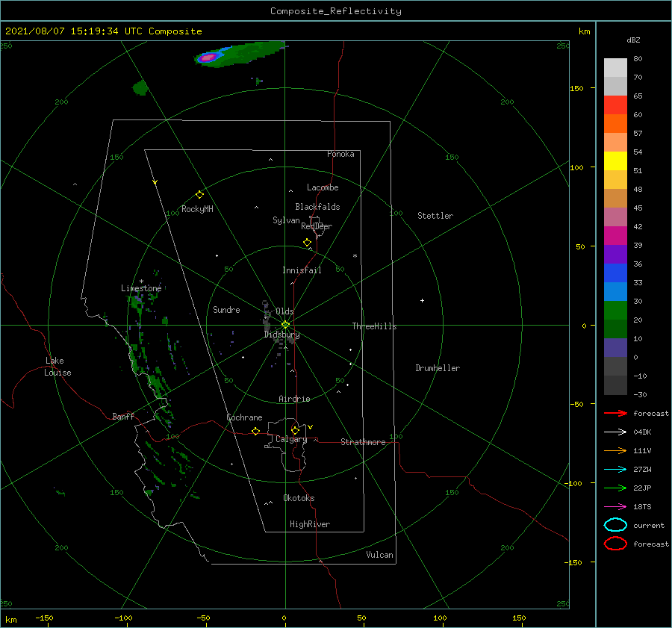Click the green 22JP arrow in legend
Screen dimensions: 672x628
click(615, 488)
